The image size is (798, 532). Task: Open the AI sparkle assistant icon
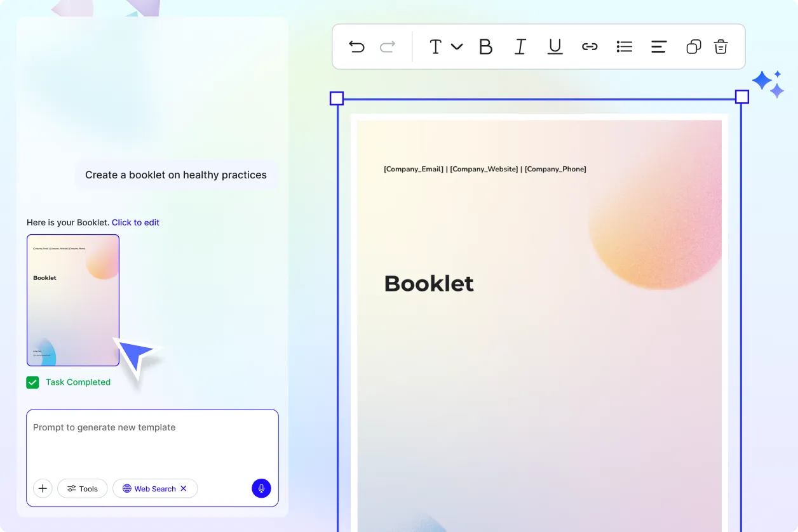(768, 84)
